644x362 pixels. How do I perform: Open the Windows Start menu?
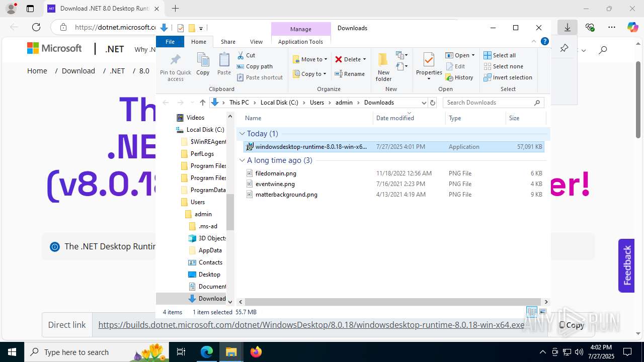click(12, 352)
